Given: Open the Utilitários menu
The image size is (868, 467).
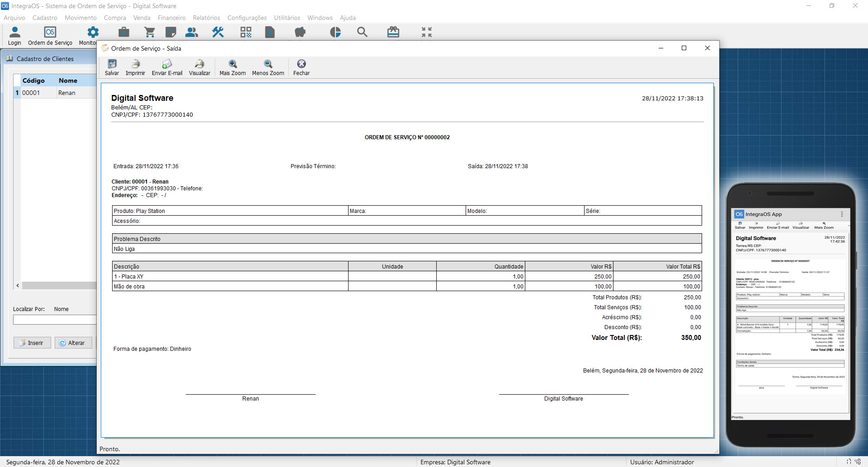Looking at the screenshot, I should pos(287,18).
